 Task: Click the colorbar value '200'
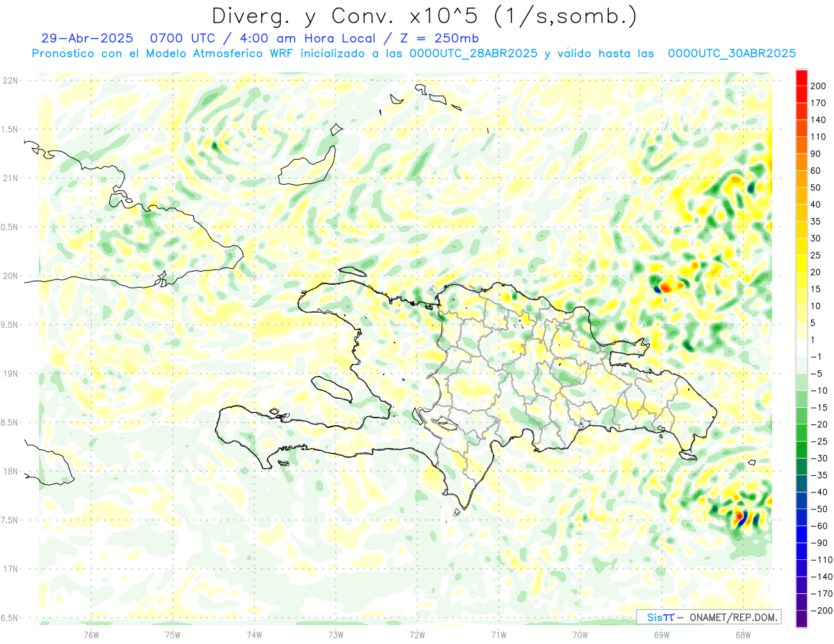pos(819,86)
